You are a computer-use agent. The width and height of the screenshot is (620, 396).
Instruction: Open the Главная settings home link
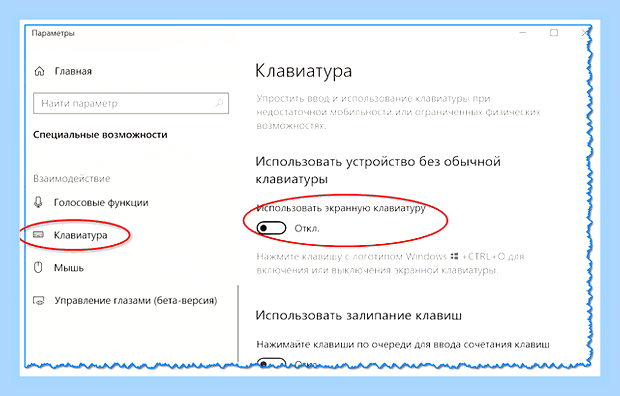(x=73, y=71)
